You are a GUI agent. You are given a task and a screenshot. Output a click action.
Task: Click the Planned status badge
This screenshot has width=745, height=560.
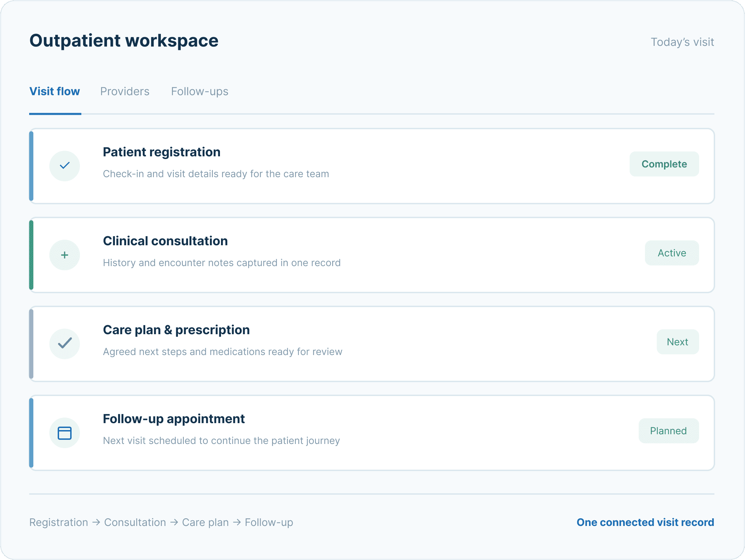[669, 431]
